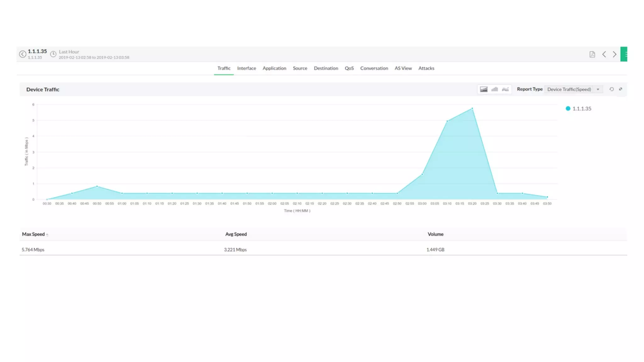Click the chart data point at 03:00
This screenshot has height=362, width=644.
pyautogui.click(x=422, y=174)
